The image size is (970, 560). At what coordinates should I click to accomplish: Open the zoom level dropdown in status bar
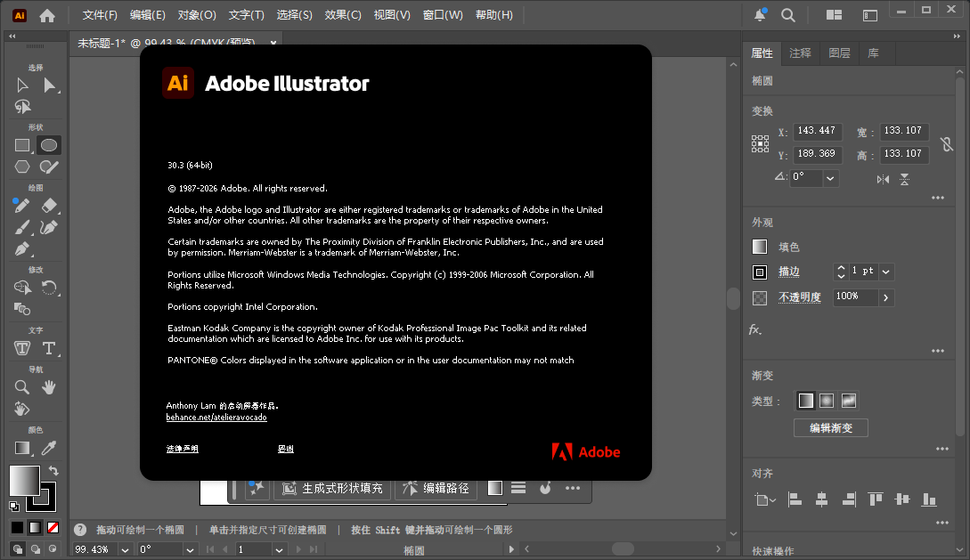coord(126,549)
